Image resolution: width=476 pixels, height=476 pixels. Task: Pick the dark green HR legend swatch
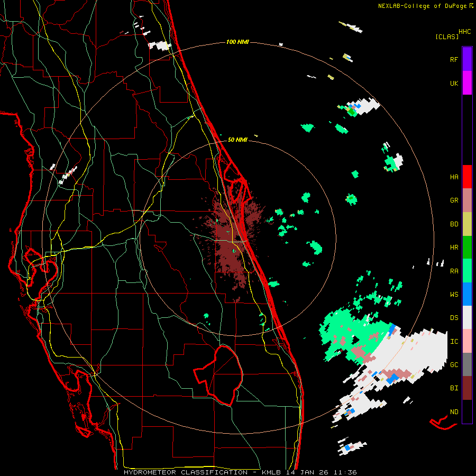click(467, 248)
